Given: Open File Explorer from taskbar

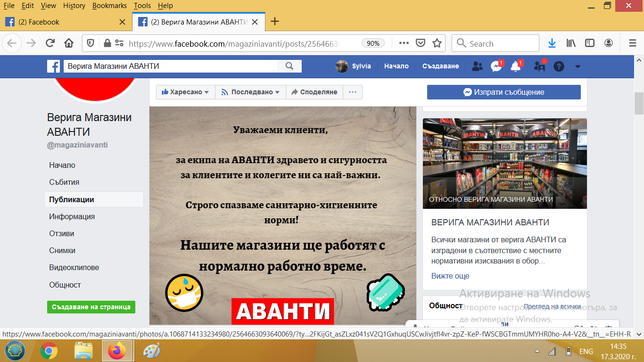Looking at the screenshot, I should [x=83, y=351].
